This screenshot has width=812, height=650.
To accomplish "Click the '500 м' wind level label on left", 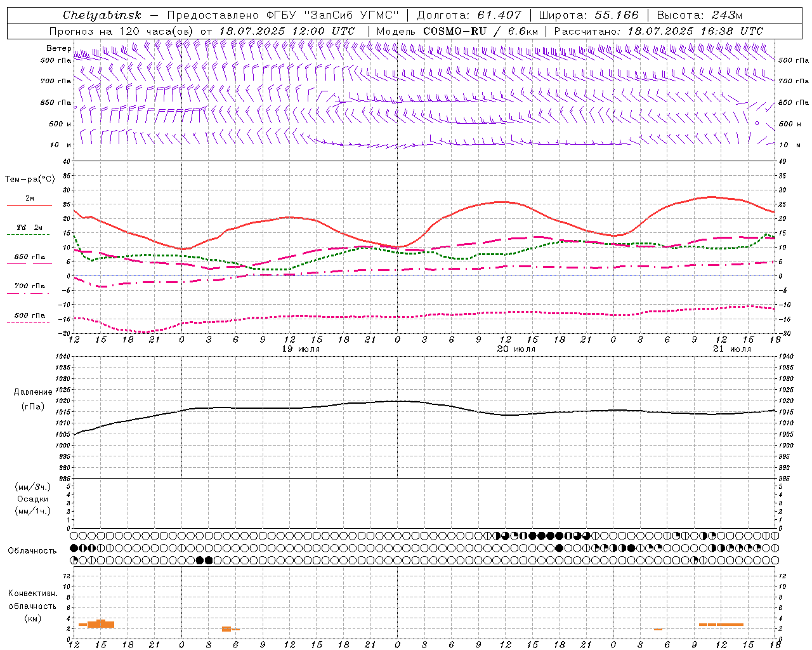I will click(x=60, y=124).
